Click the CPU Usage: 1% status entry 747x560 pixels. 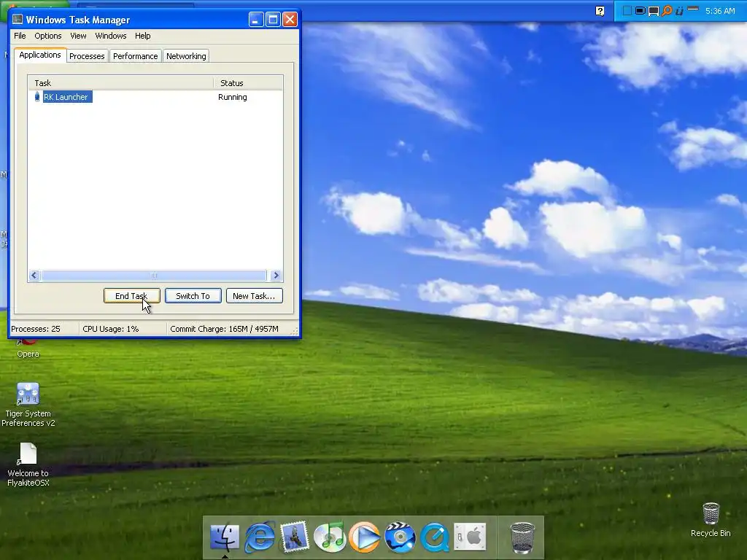click(111, 329)
